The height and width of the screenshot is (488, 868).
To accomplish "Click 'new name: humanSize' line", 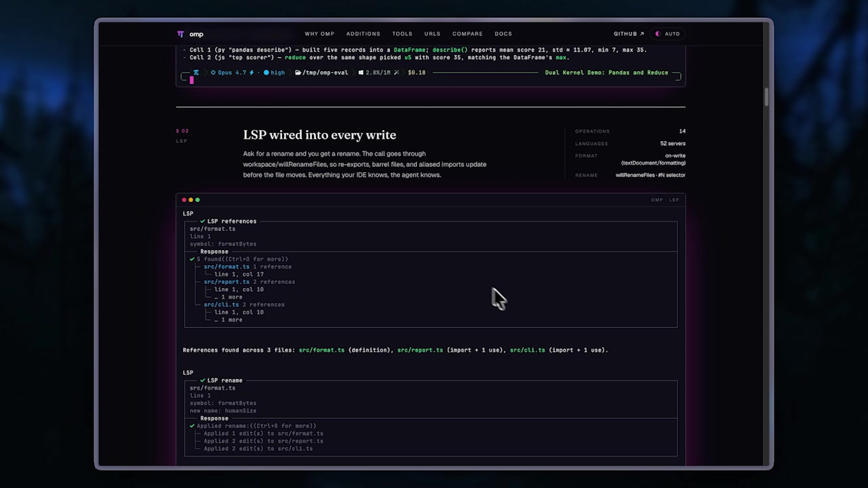I will [223, 411].
